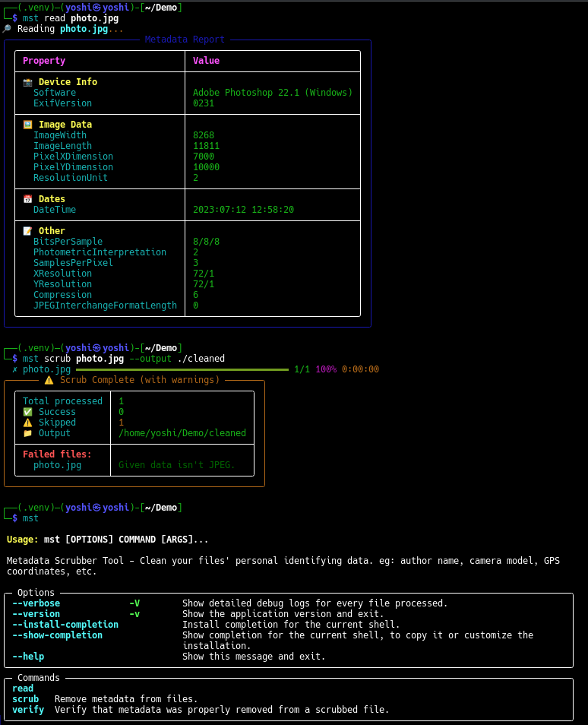Click the calendar icon beside Dates
This screenshot has height=725, width=588.
pyautogui.click(x=28, y=199)
